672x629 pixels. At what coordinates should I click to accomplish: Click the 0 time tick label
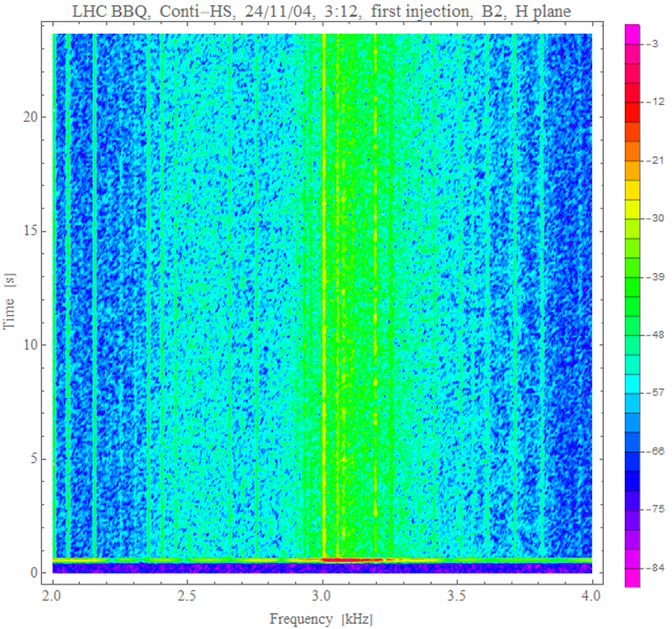click(34, 573)
